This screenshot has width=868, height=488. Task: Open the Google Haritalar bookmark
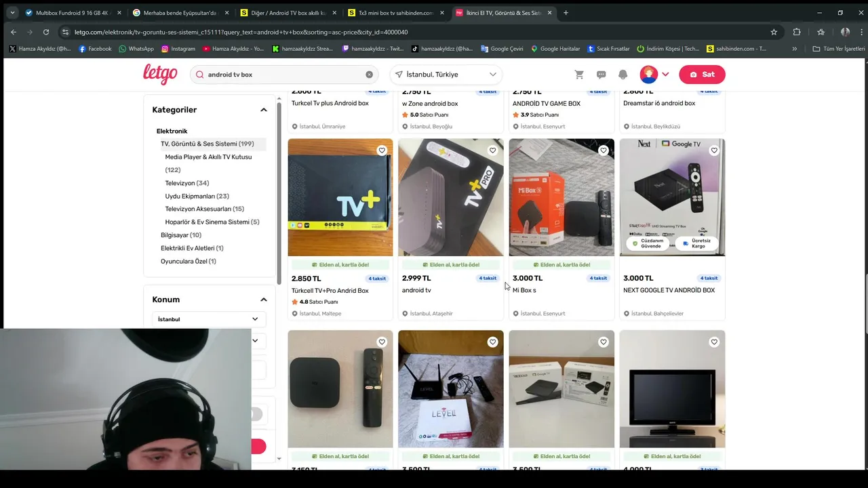pyautogui.click(x=555, y=49)
